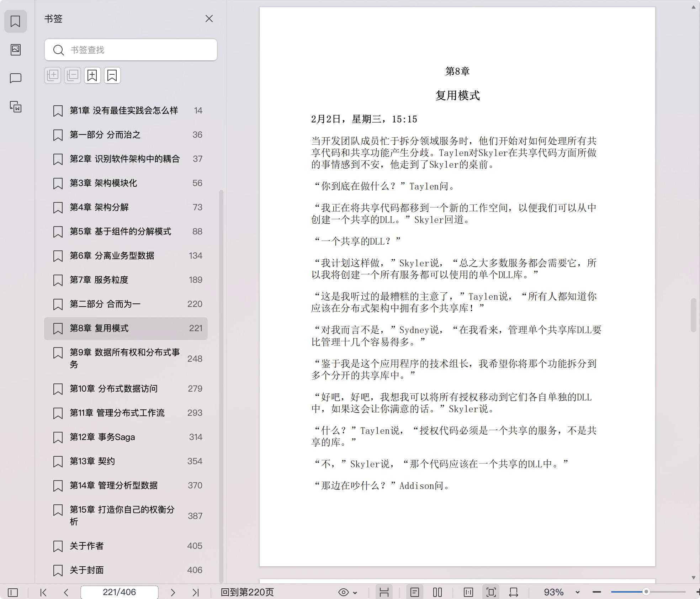Click the page number field 221/406
Viewport: 700px width, 599px height.
click(x=120, y=592)
